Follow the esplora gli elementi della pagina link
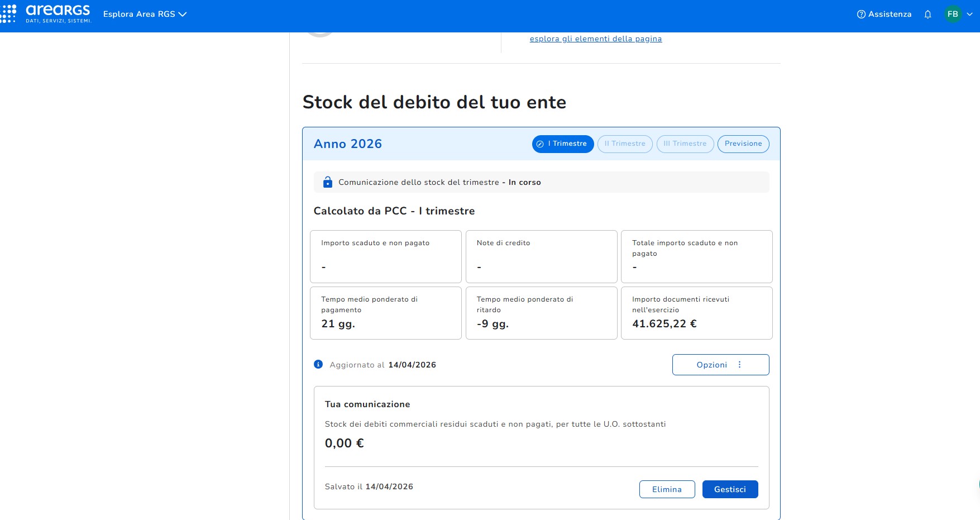The image size is (980, 520). (x=595, y=39)
